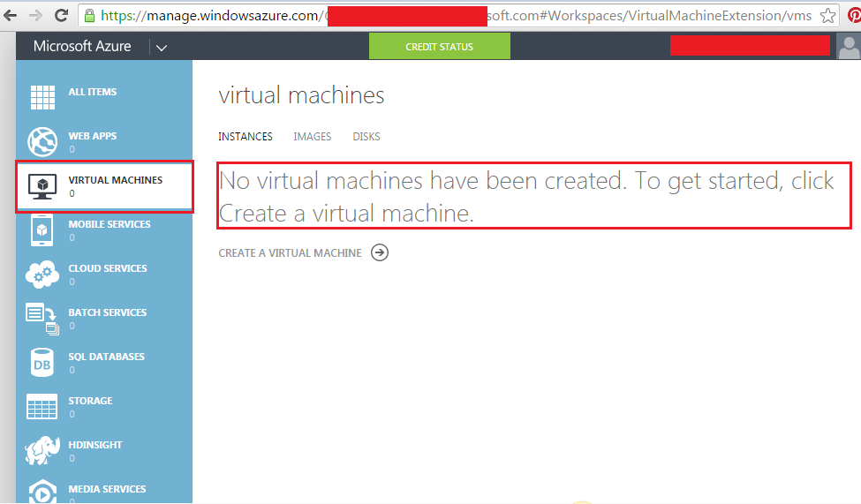Viewport: 861px width, 504px height.
Task: Select the All Items menu label
Action: click(x=92, y=92)
